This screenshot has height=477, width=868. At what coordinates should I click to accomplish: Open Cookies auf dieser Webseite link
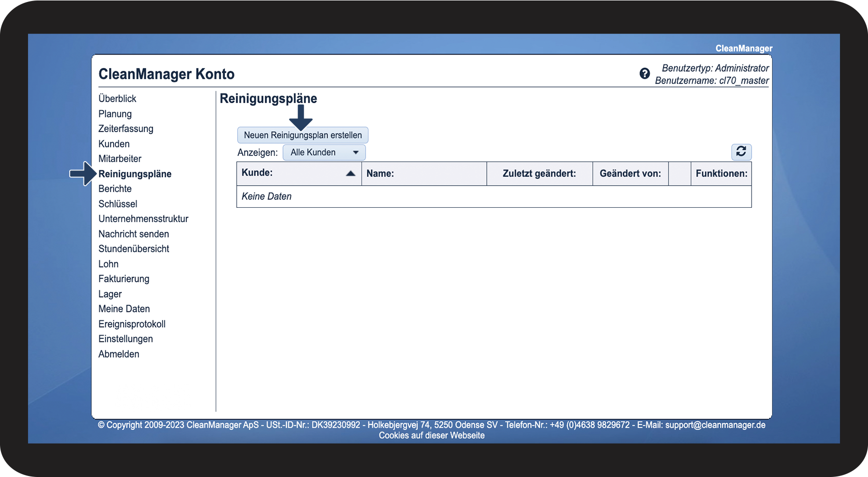[x=432, y=435]
